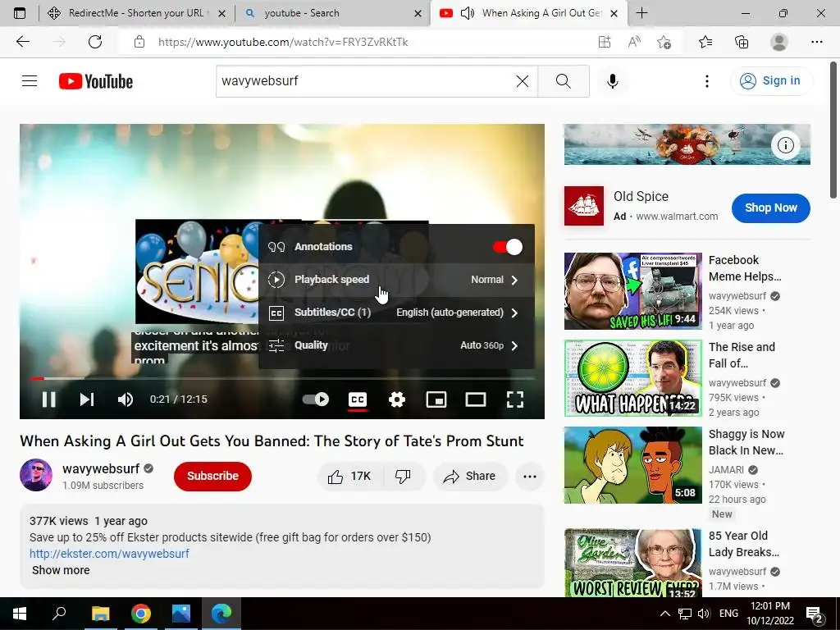Expand the Normal speed chevron

coord(515,280)
